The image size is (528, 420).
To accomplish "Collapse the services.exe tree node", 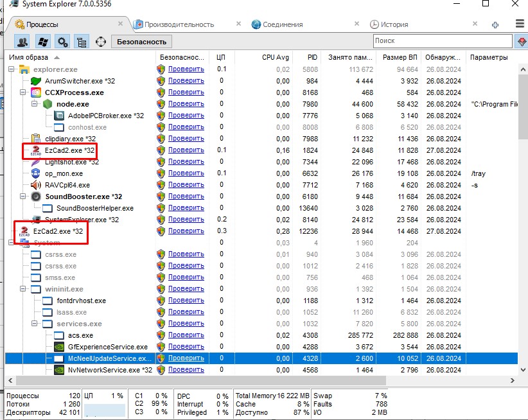I will pos(35,324).
